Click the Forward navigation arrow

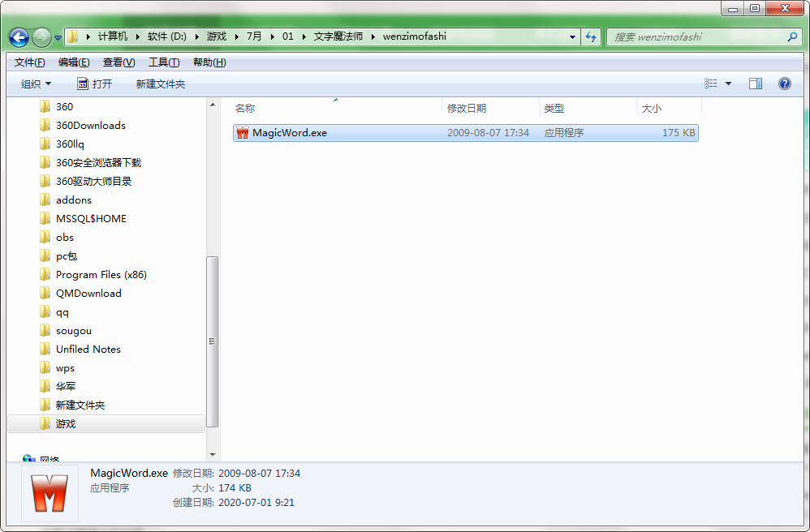point(42,37)
